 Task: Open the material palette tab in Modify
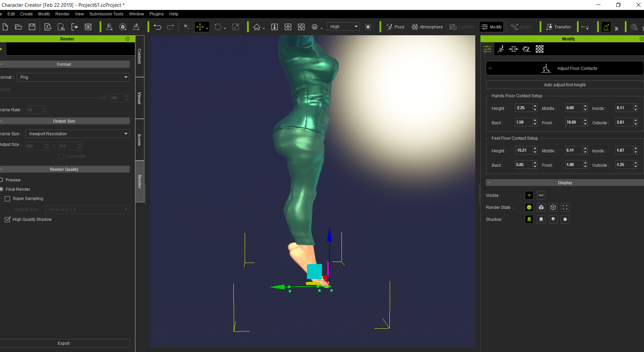point(526,49)
